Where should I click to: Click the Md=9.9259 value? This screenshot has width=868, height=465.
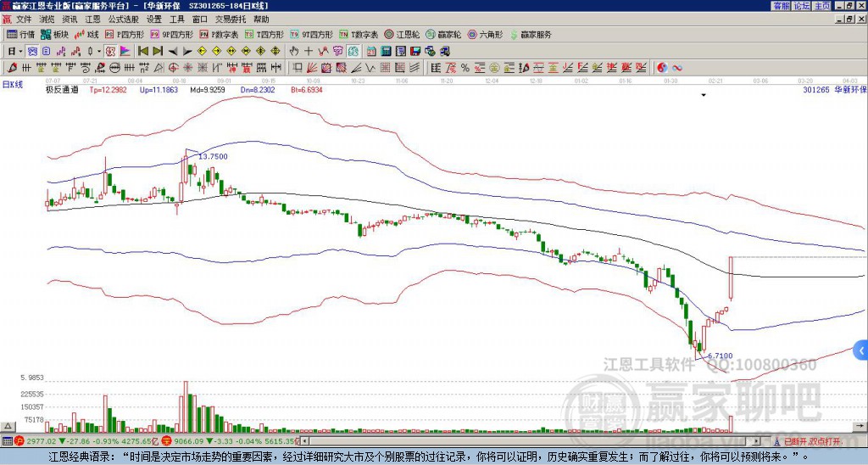tap(208, 90)
